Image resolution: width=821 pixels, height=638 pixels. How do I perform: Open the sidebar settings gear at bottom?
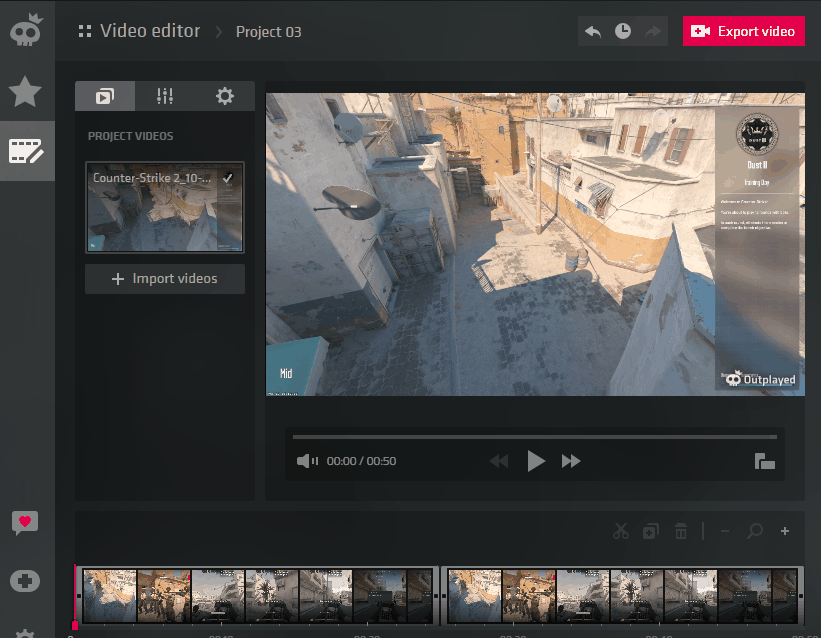coord(25,633)
